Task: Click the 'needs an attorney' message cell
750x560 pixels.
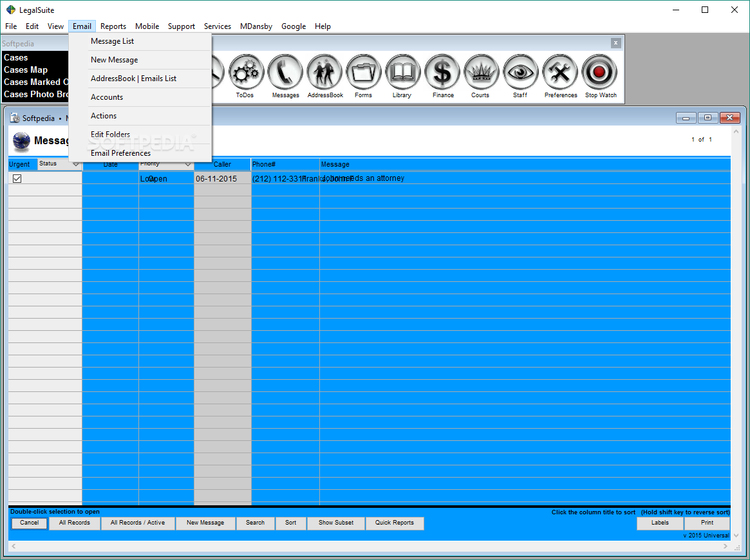Action: [x=525, y=178]
